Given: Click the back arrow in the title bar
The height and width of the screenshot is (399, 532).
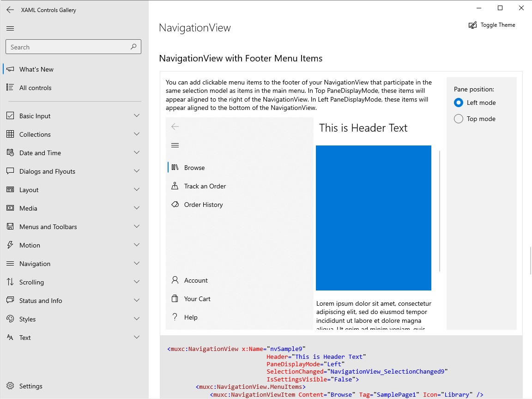Looking at the screenshot, I should pos(10,10).
